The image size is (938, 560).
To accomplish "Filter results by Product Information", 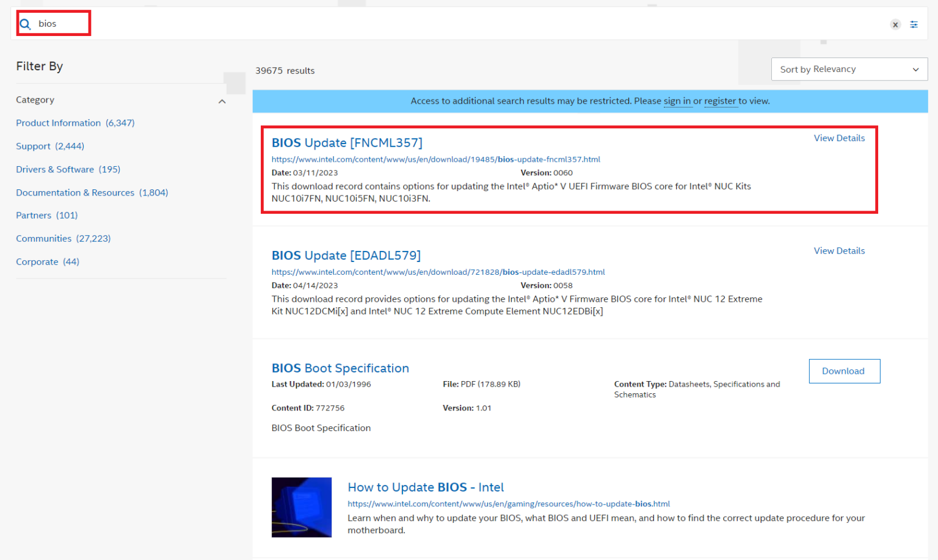I will click(58, 123).
